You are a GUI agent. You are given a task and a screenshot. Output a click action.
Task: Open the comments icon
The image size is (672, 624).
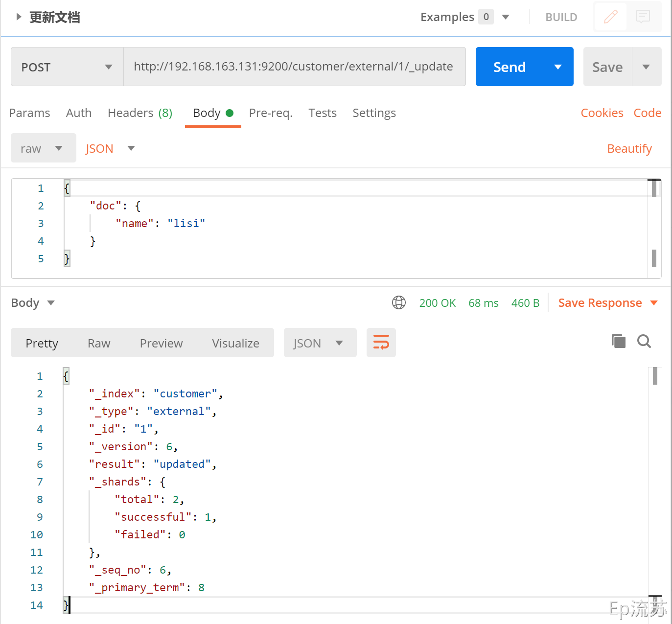point(643,17)
